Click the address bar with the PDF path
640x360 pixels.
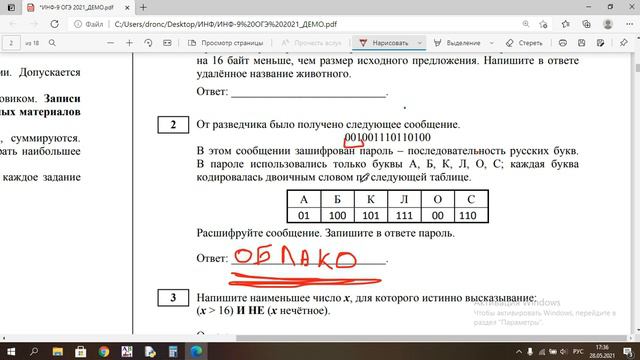click(225, 24)
